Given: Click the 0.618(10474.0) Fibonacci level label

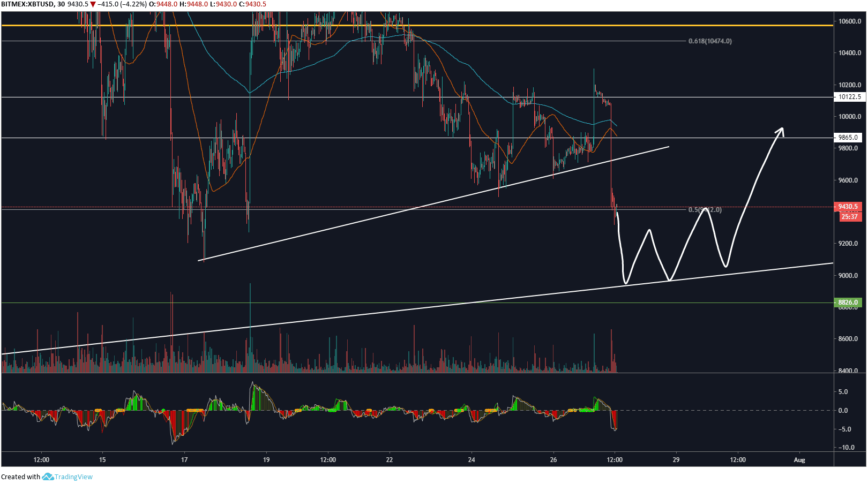Looking at the screenshot, I should (710, 41).
